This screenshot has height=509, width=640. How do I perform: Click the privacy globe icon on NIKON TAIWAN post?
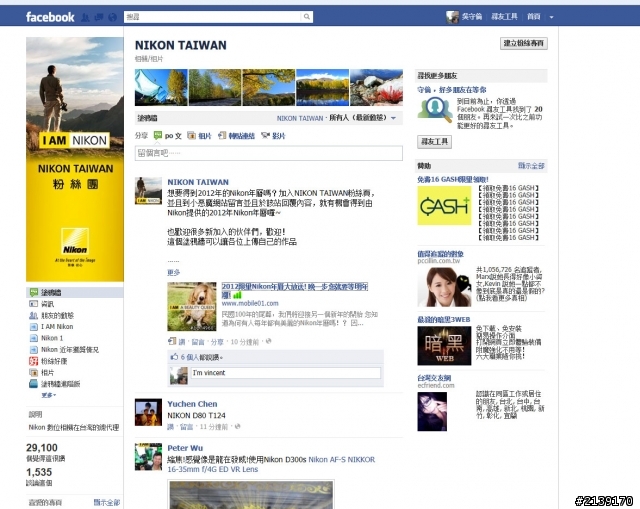(268, 341)
